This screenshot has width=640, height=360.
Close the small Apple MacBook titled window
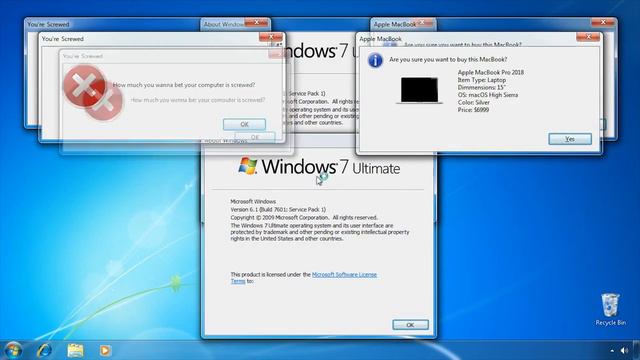point(422,22)
